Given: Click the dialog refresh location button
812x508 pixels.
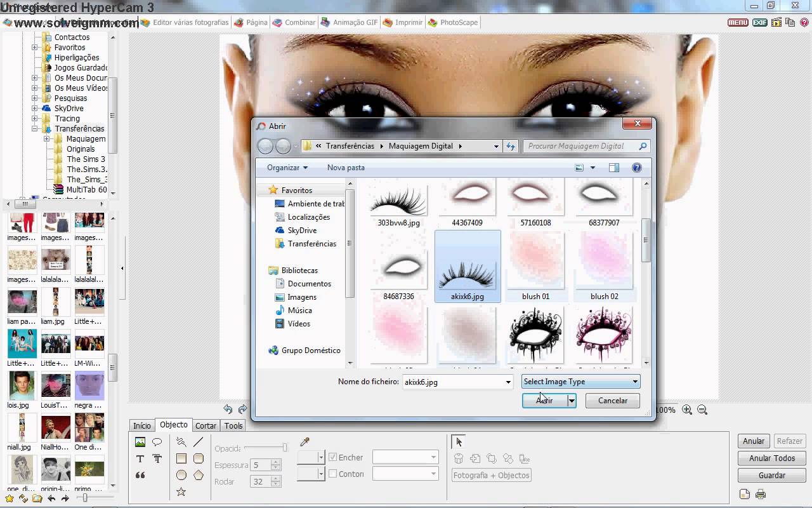Looking at the screenshot, I should 511,146.
